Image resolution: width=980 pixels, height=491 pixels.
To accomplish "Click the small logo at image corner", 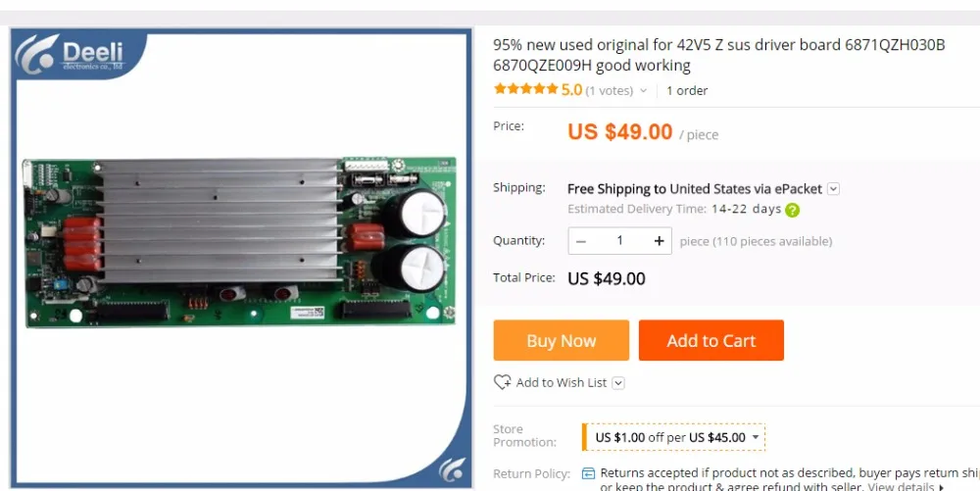I will [x=452, y=468].
